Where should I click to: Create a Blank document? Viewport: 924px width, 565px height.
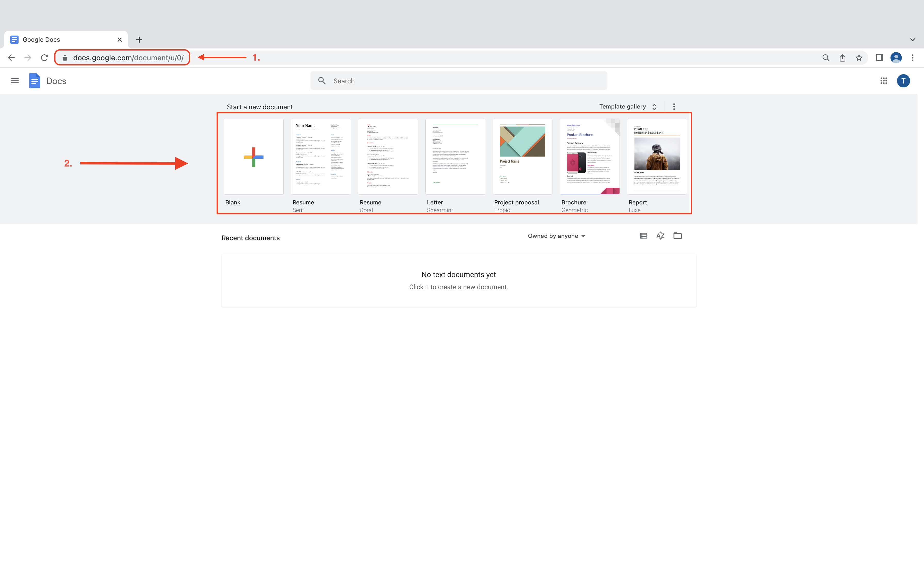(x=253, y=157)
